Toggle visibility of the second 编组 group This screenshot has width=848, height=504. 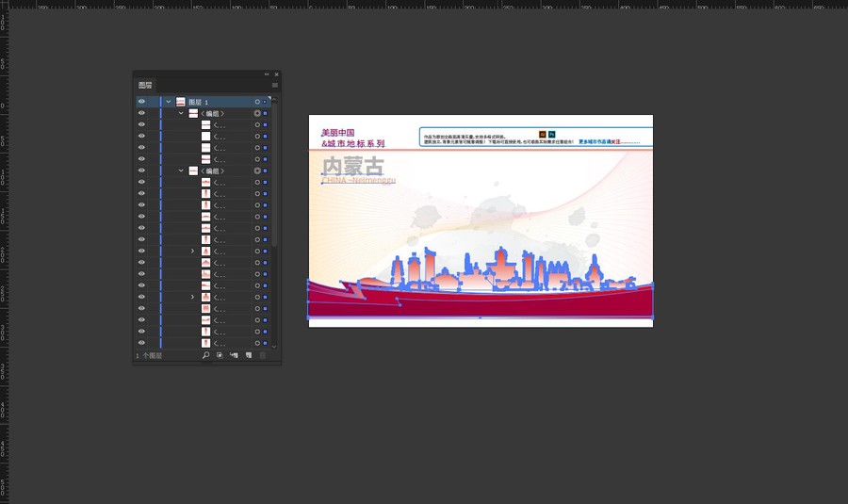point(141,171)
